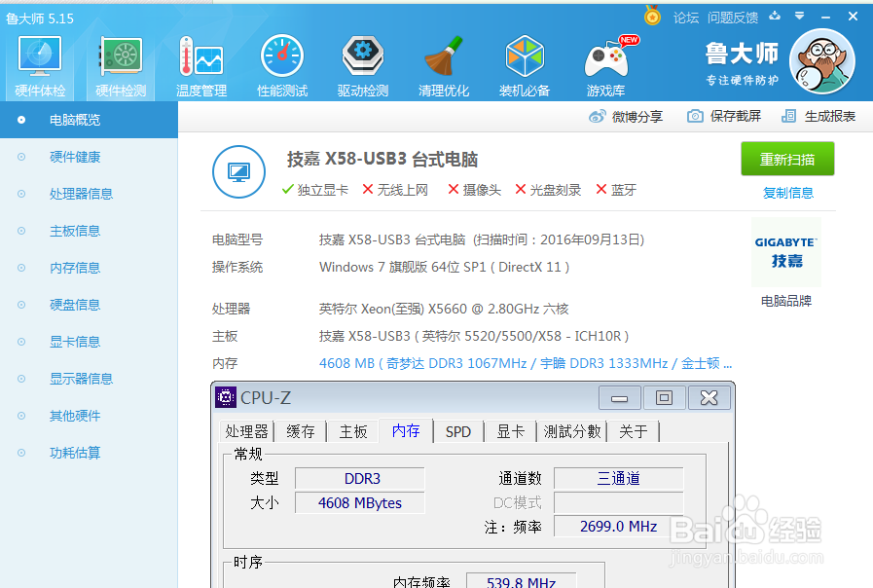873x588 pixels.
Task: Click the desktop computer overview icon
Action: pos(238,172)
